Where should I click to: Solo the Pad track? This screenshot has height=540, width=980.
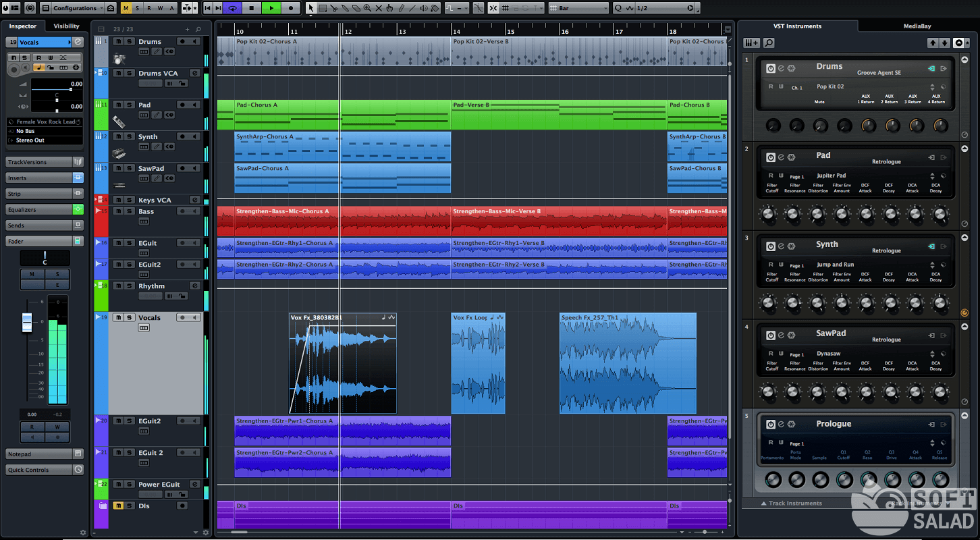coord(129,105)
